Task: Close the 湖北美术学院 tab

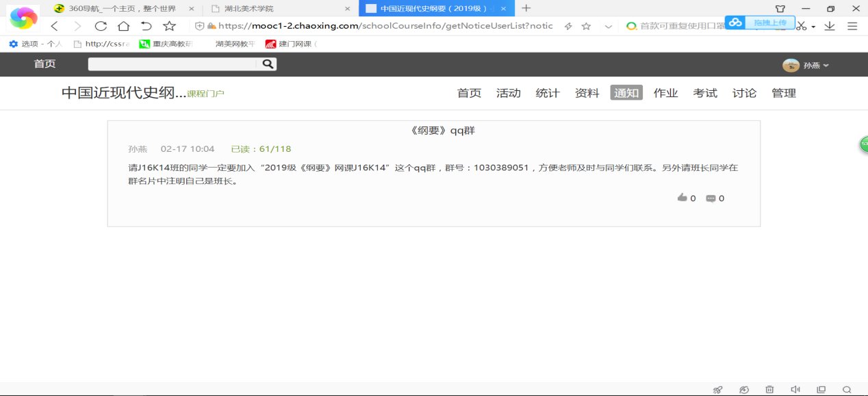Action: coord(348,8)
